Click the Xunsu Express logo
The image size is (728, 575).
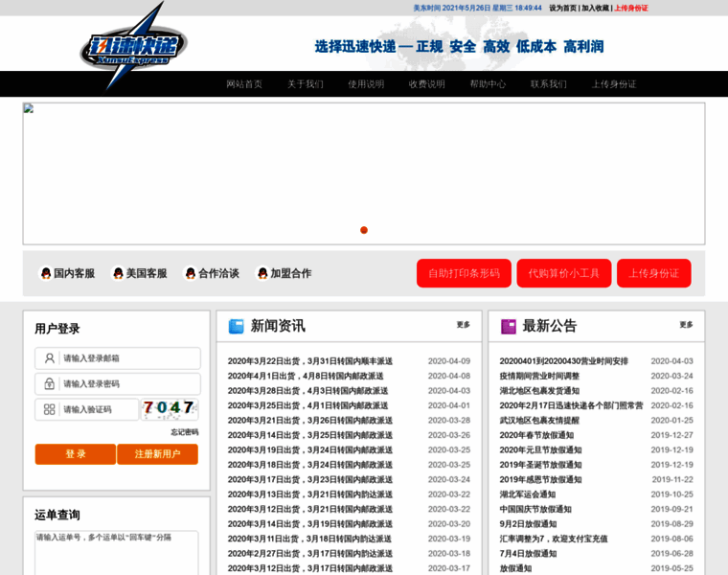[x=134, y=46]
